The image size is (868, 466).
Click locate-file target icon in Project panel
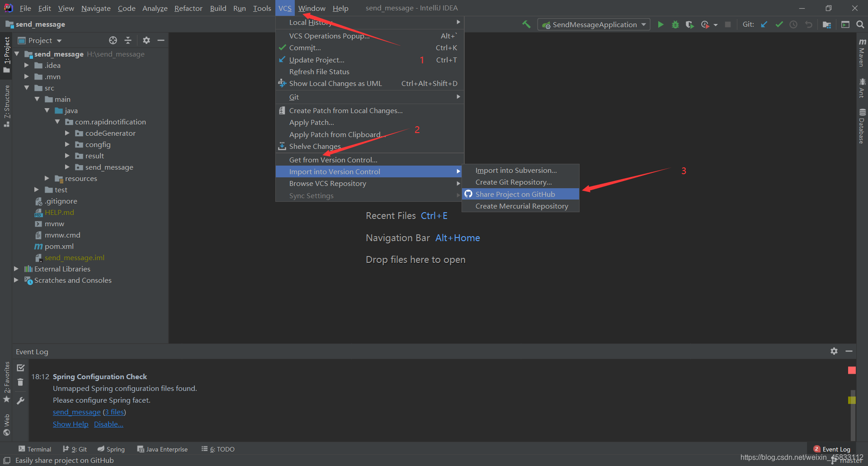click(113, 40)
